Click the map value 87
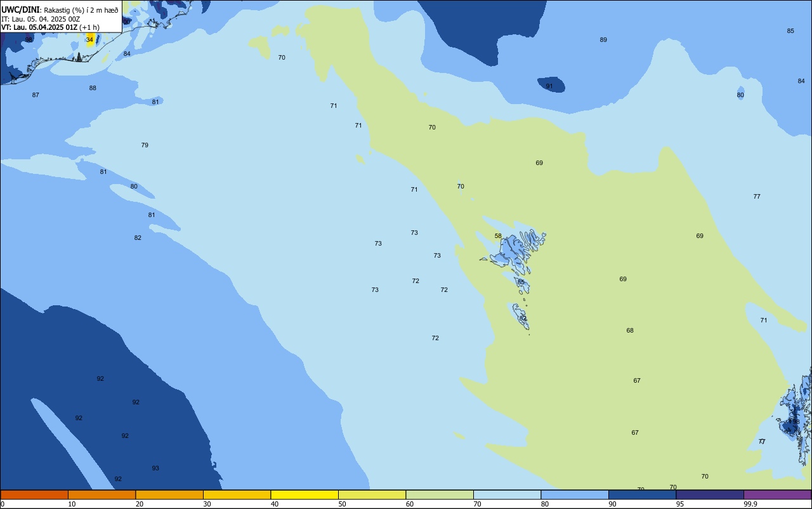The width and height of the screenshot is (812, 509). [x=36, y=95]
